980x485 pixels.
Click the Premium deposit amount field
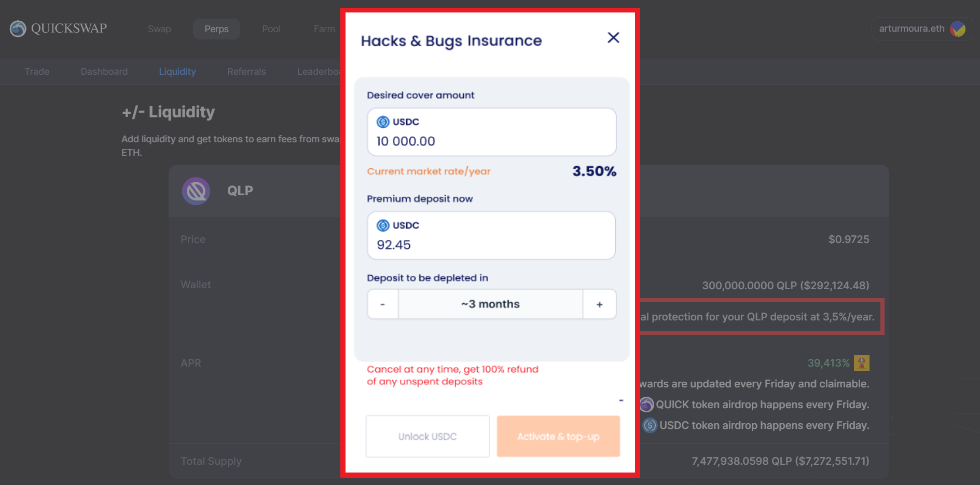coord(491,245)
